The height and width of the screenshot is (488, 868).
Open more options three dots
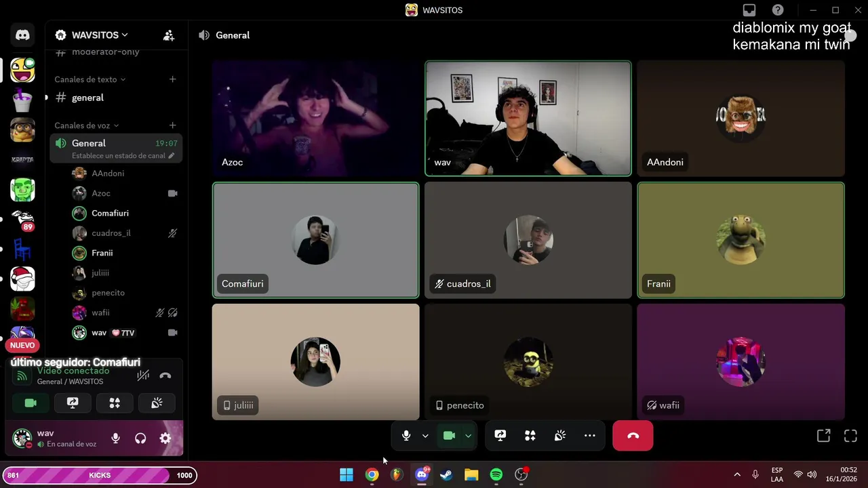point(590,436)
